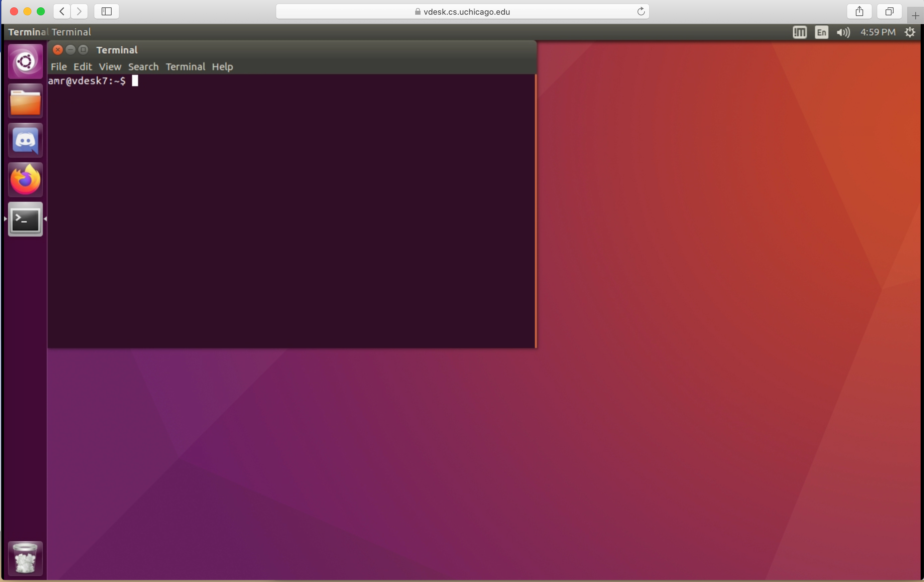The width and height of the screenshot is (924, 582).
Task: Open the volume sound indicator
Action: click(843, 32)
